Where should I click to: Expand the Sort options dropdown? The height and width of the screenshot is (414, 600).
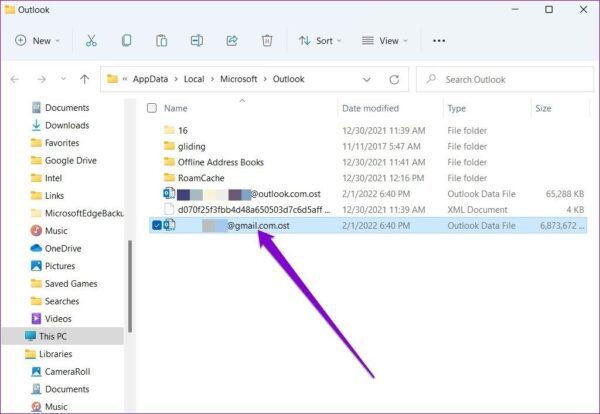tap(320, 41)
